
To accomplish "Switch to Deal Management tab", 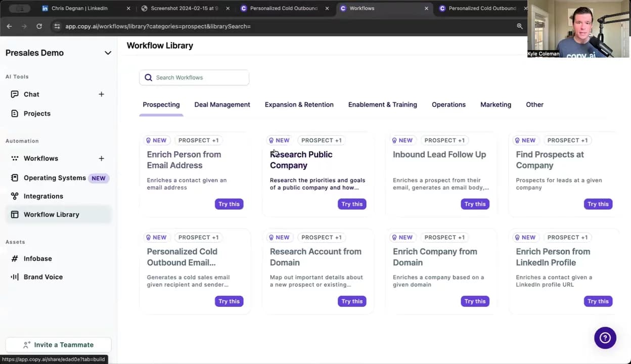I will pyautogui.click(x=222, y=105).
